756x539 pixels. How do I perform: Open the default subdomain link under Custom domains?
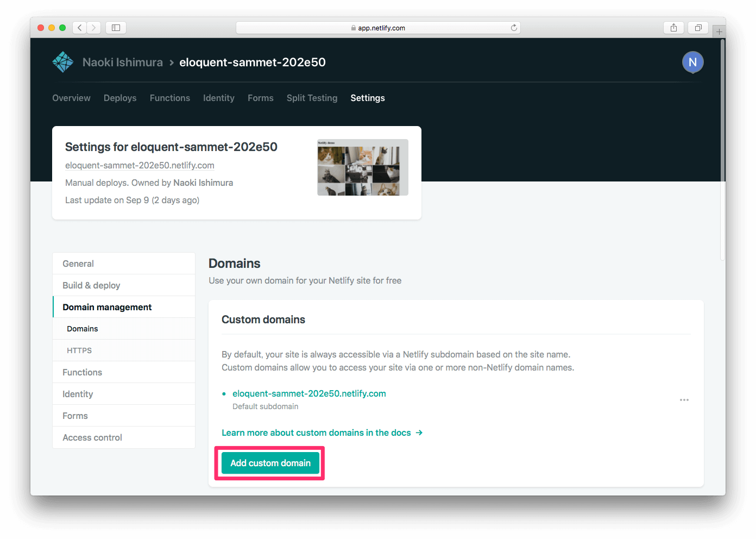(x=309, y=393)
